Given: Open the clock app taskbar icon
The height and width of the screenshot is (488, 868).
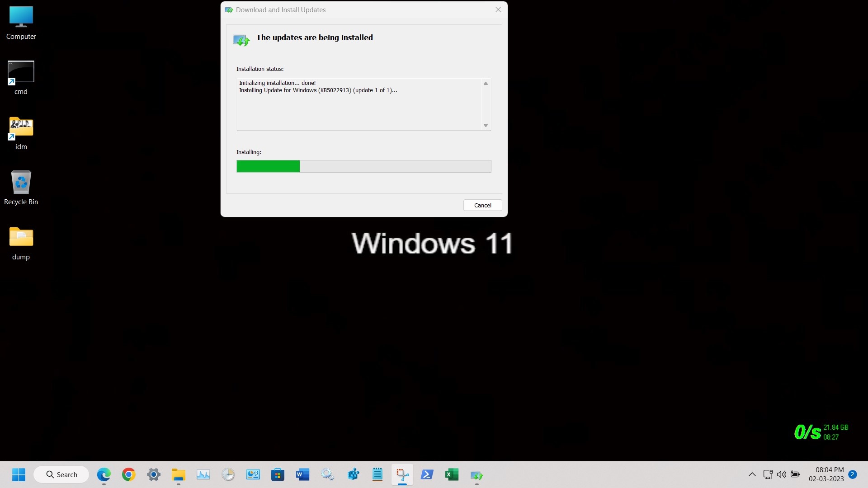Looking at the screenshot, I should pyautogui.click(x=228, y=474).
